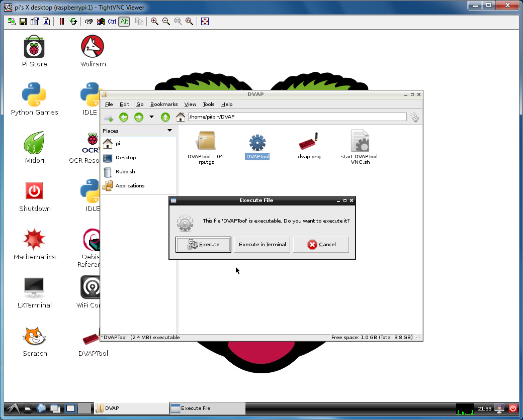The image size is (523, 420).
Task: Open the Pi Store desktop icon
Action: 34,51
